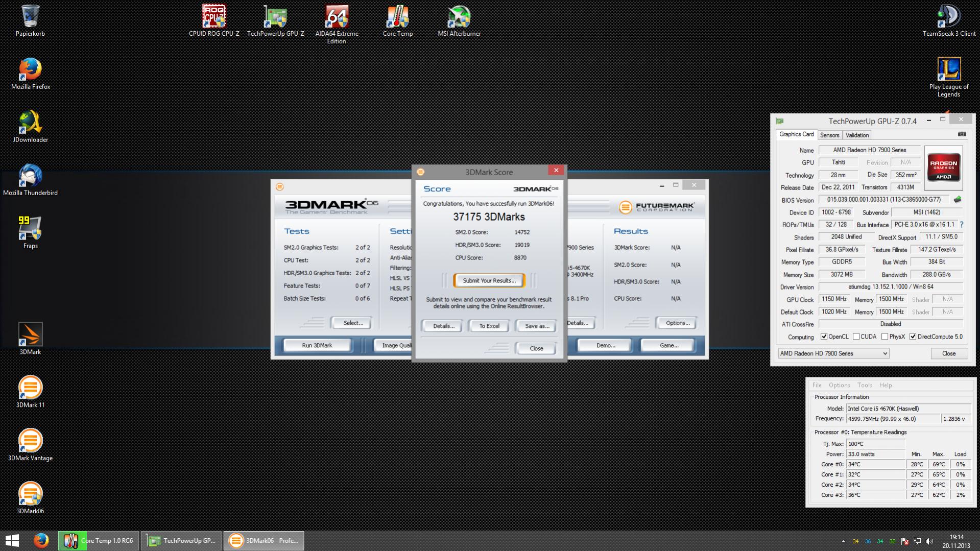The height and width of the screenshot is (551, 980).
Task: Toggle OpenCL checkbox in GPU-Z
Action: pos(824,337)
